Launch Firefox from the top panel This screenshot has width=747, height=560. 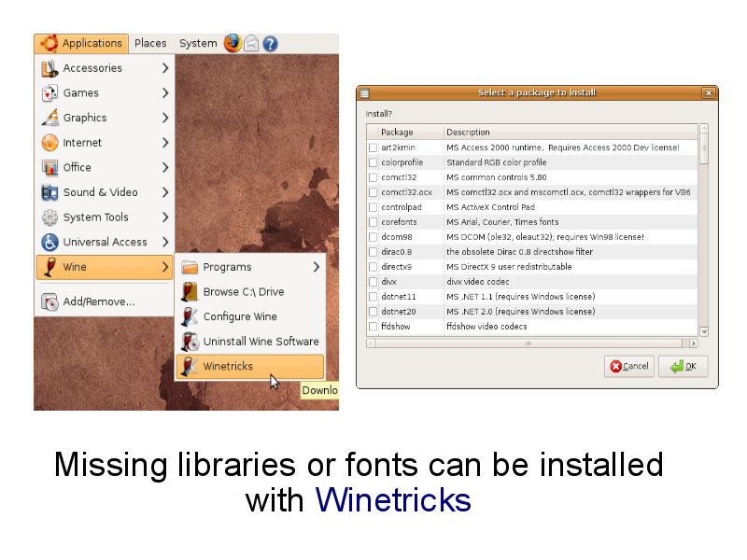pyautogui.click(x=233, y=43)
